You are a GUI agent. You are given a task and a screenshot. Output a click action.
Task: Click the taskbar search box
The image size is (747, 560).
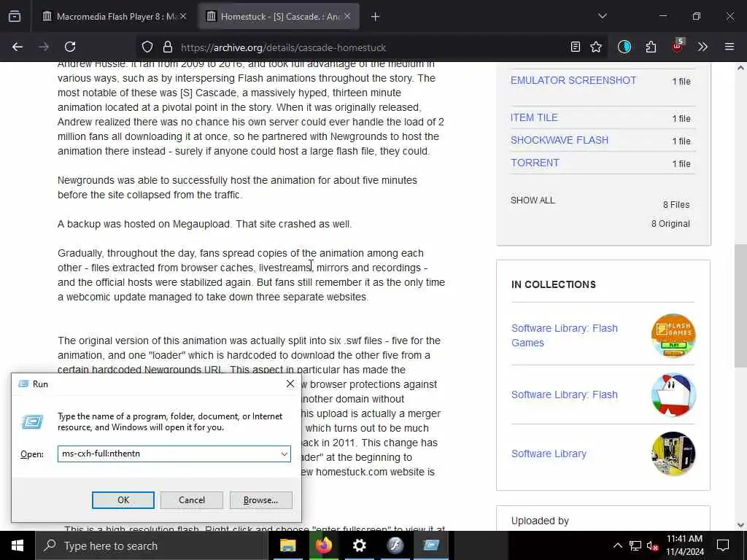152,545
